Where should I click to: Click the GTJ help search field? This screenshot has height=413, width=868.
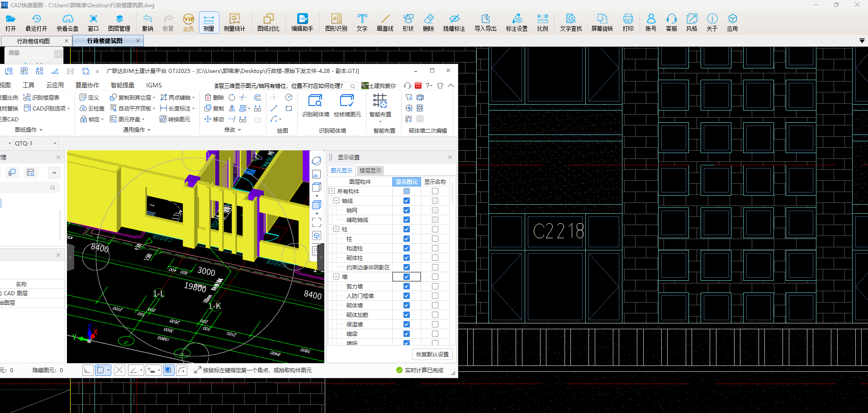click(x=285, y=86)
